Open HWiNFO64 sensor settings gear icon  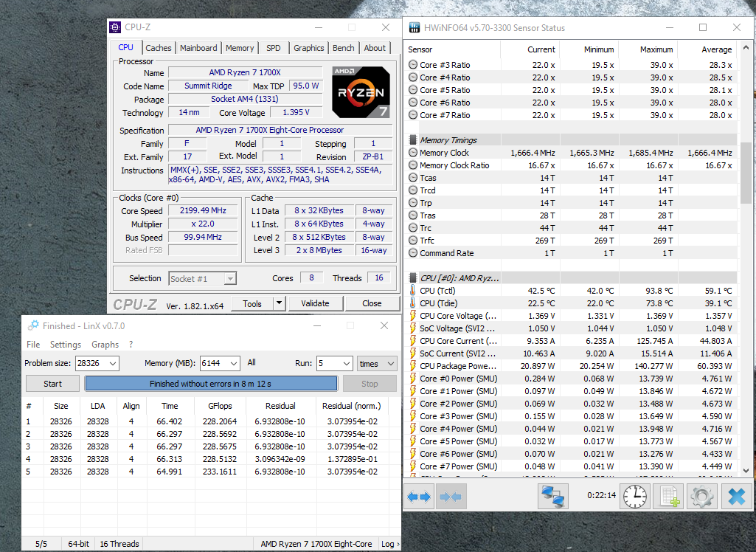(702, 497)
